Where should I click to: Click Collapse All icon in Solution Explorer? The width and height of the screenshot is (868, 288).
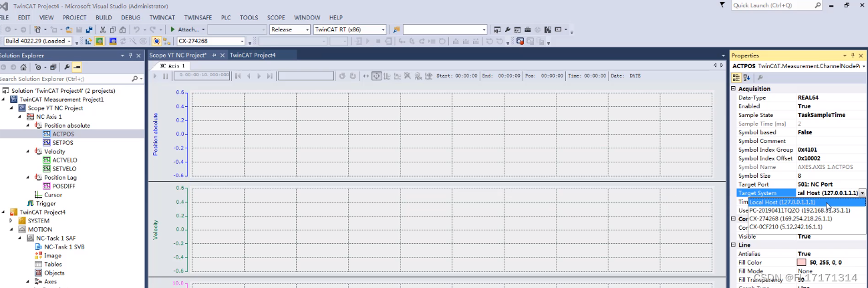[x=53, y=67]
